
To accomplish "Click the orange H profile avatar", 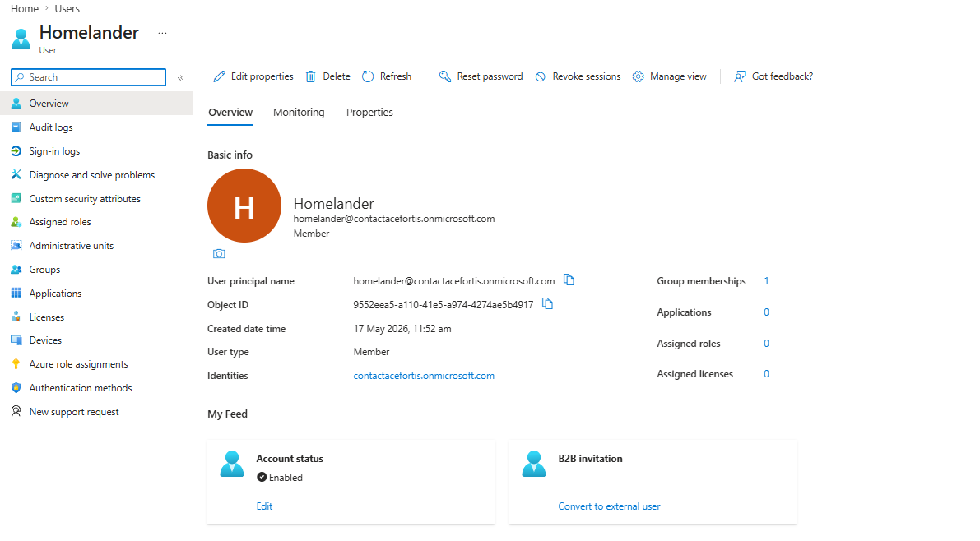I will pyautogui.click(x=244, y=206).
